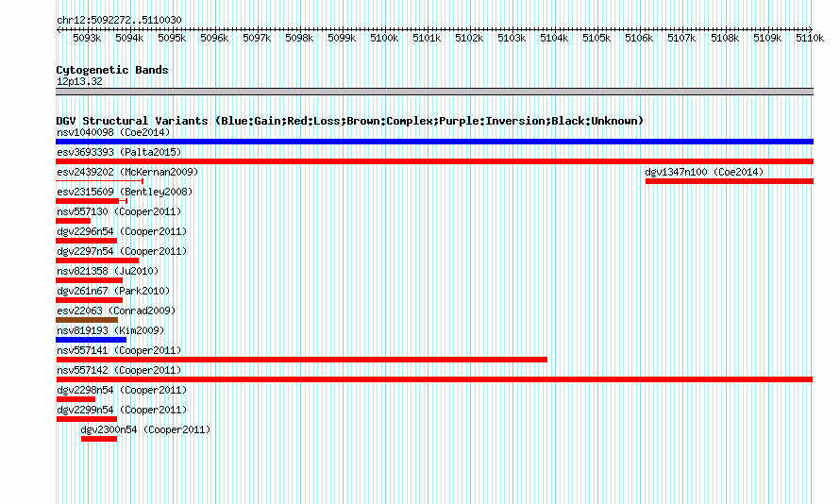
Task: Click the 5100k ruler tick label
Action: click(x=384, y=38)
